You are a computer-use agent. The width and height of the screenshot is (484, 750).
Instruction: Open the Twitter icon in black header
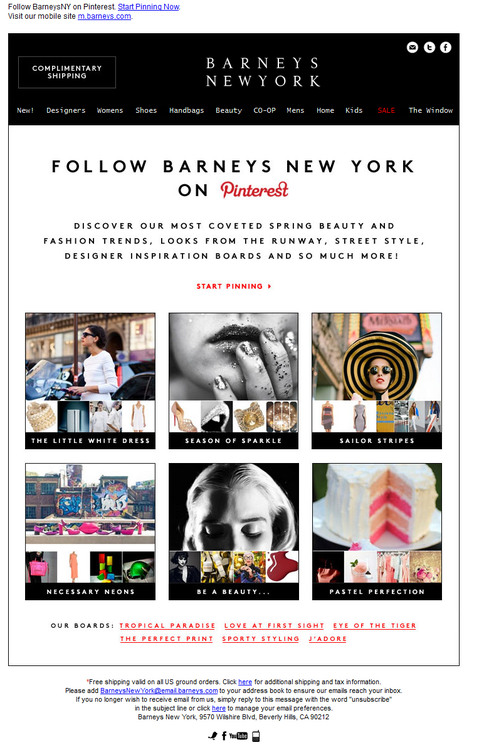coord(429,47)
